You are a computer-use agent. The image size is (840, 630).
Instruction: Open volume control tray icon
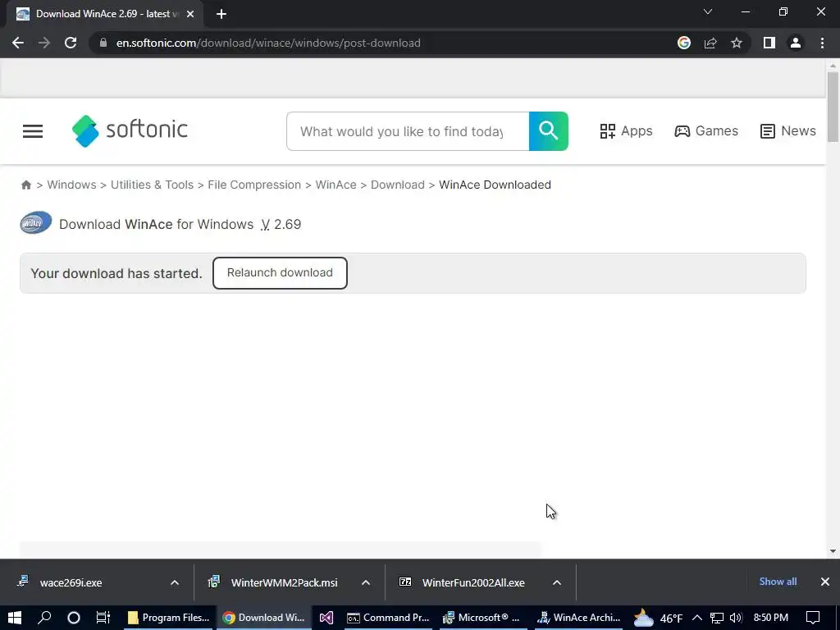(736, 618)
